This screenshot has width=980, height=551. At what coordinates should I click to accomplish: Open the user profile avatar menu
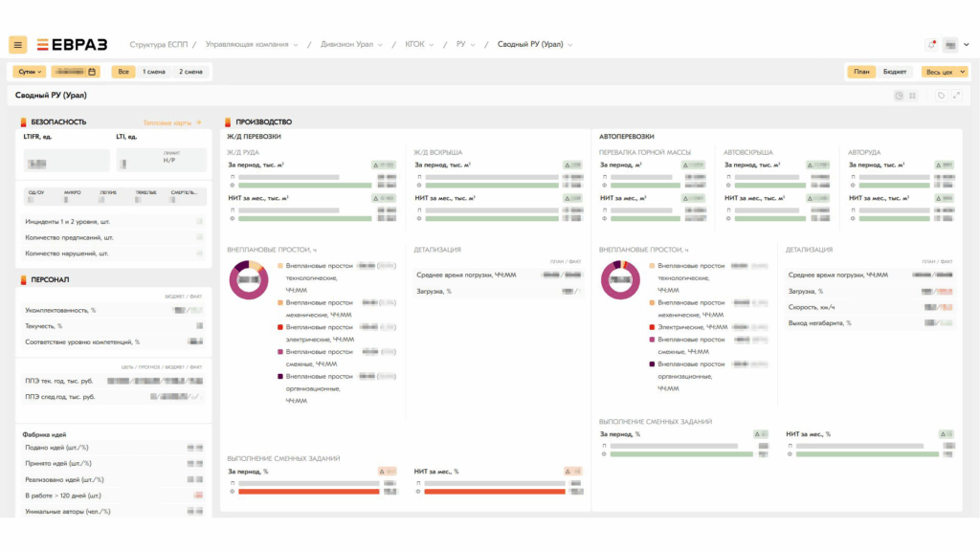tap(950, 45)
